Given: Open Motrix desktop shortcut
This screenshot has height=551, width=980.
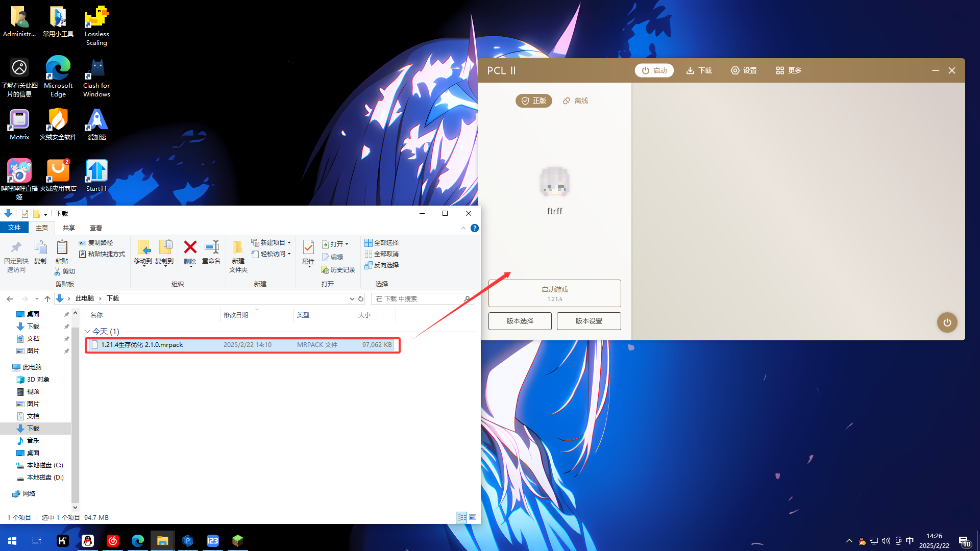Looking at the screenshot, I should click(x=19, y=124).
